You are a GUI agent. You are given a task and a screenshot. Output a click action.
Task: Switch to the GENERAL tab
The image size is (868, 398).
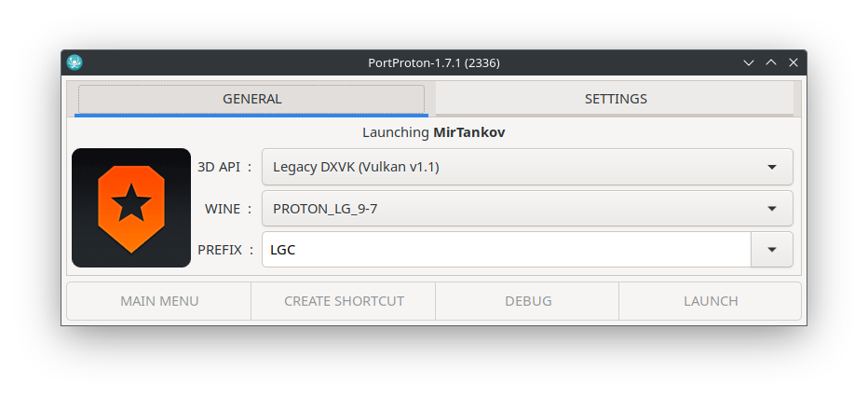point(251,99)
